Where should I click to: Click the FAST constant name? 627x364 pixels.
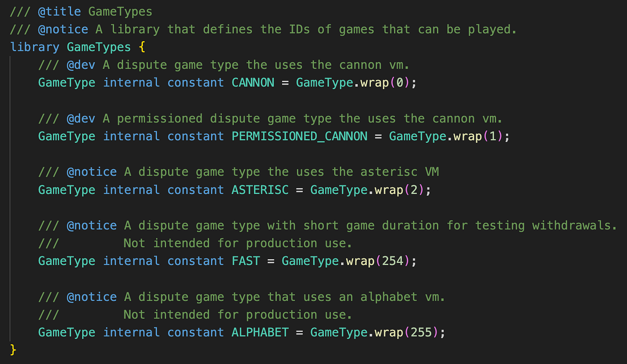(x=246, y=261)
